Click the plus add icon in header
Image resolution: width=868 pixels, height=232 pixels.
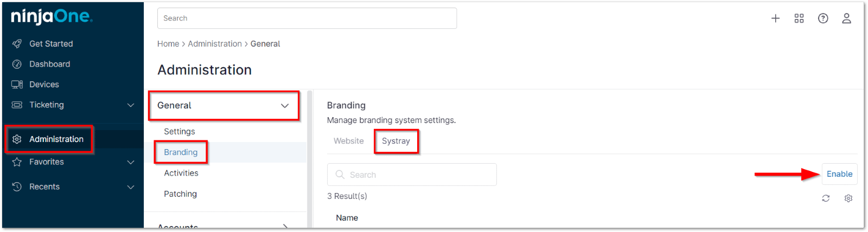[775, 18]
